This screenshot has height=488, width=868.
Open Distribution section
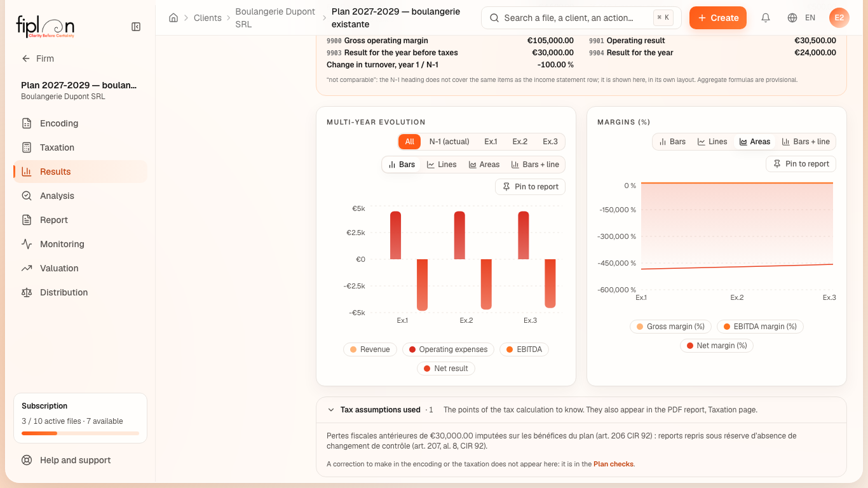80,292
